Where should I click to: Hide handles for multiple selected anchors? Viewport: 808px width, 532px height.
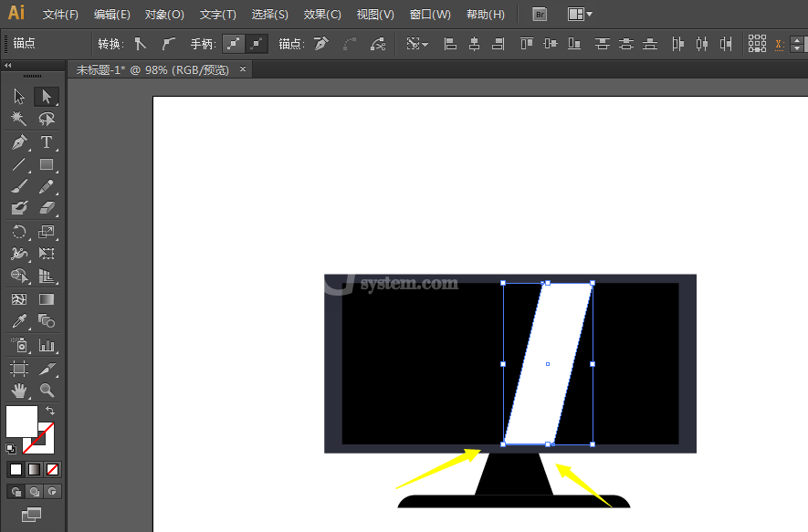257,44
